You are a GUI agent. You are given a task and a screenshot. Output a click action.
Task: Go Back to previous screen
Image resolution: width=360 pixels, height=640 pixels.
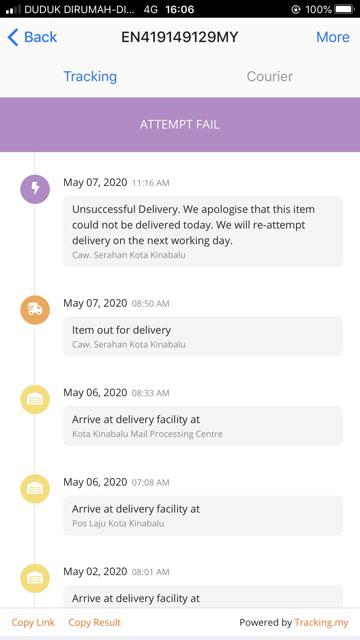(32, 37)
